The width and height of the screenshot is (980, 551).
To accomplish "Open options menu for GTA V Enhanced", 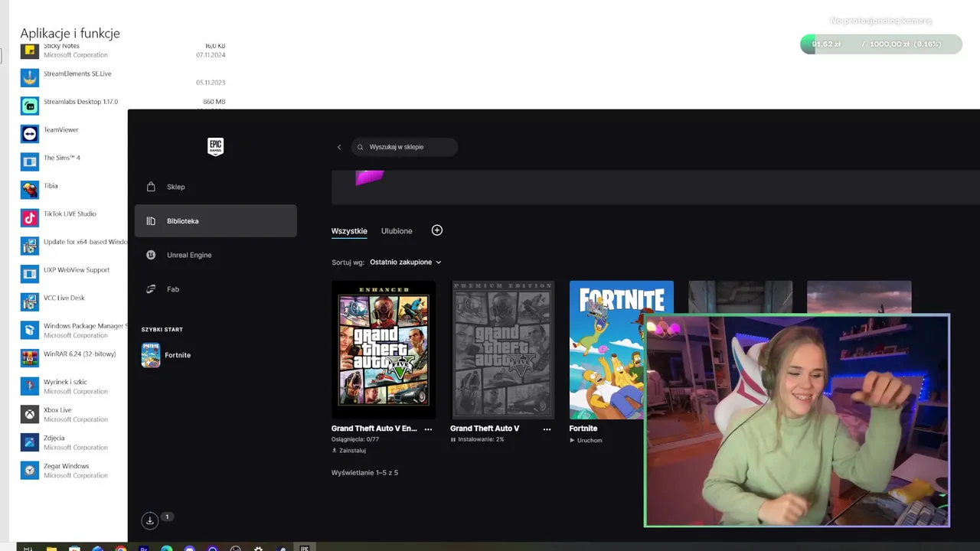I will click(428, 429).
